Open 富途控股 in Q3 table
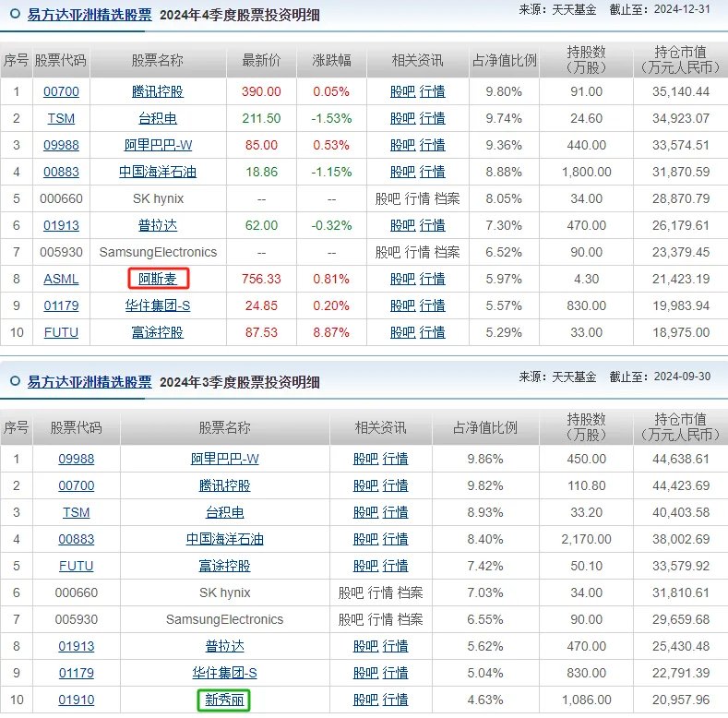Image resolution: width=728 pixels, height=718 pixels. pos(225,566)
